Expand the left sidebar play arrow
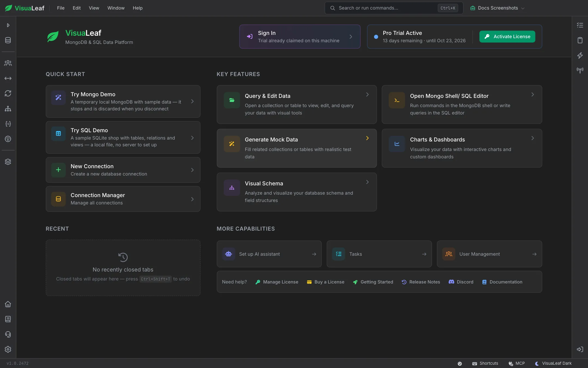 pos(8,25)
